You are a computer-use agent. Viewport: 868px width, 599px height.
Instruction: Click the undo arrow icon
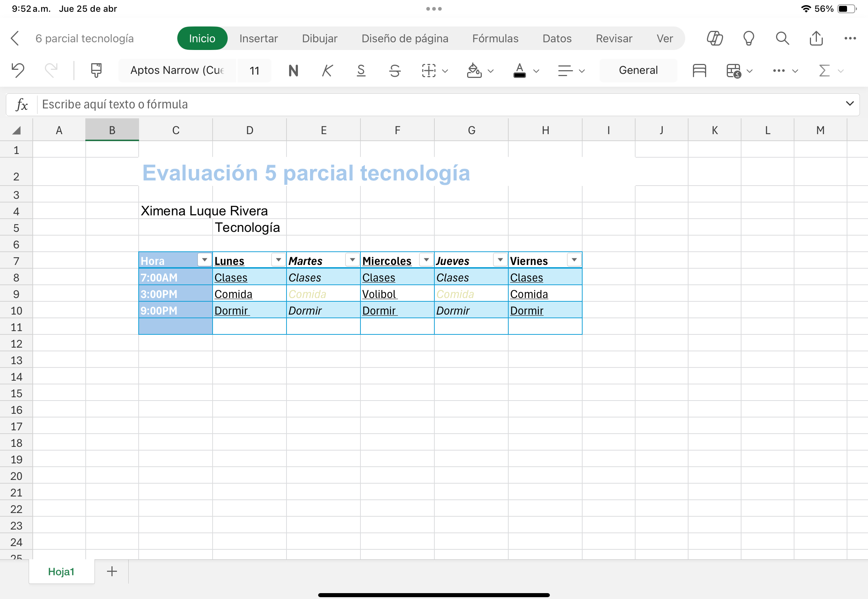(18, 70)
